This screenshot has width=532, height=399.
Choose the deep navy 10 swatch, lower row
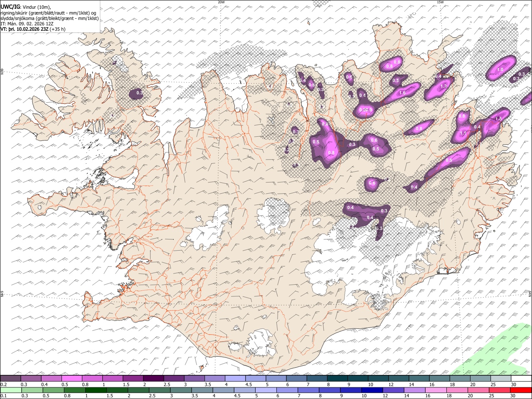pyautogui.click(x=372, y=390)
